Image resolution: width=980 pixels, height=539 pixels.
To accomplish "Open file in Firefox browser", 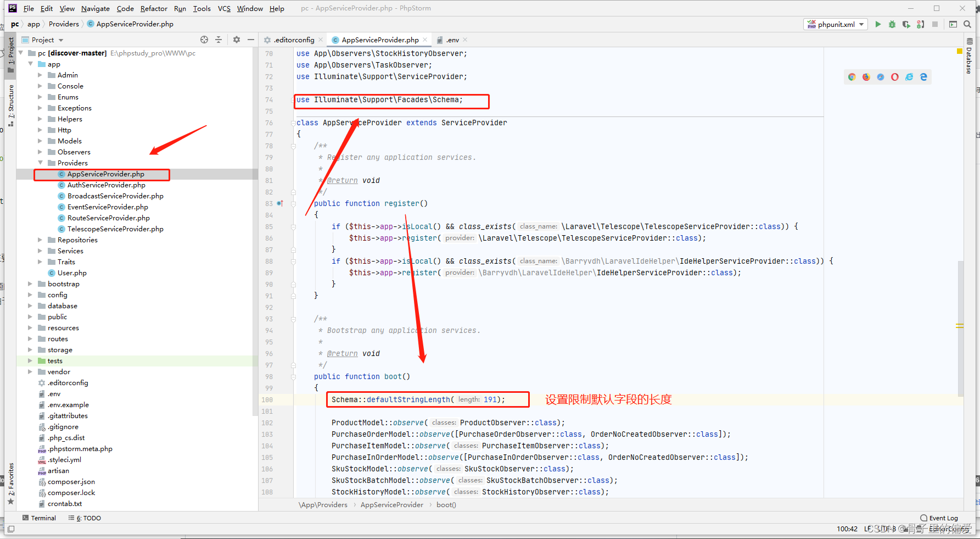I will [x=866, y=77].
